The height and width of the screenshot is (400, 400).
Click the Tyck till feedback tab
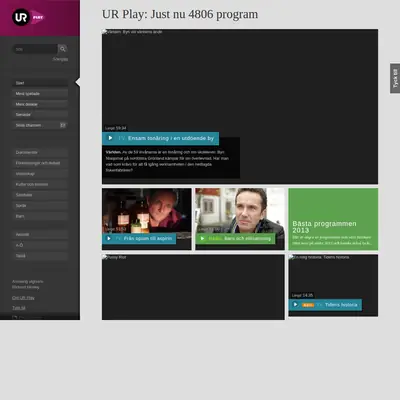coord(395,78)
